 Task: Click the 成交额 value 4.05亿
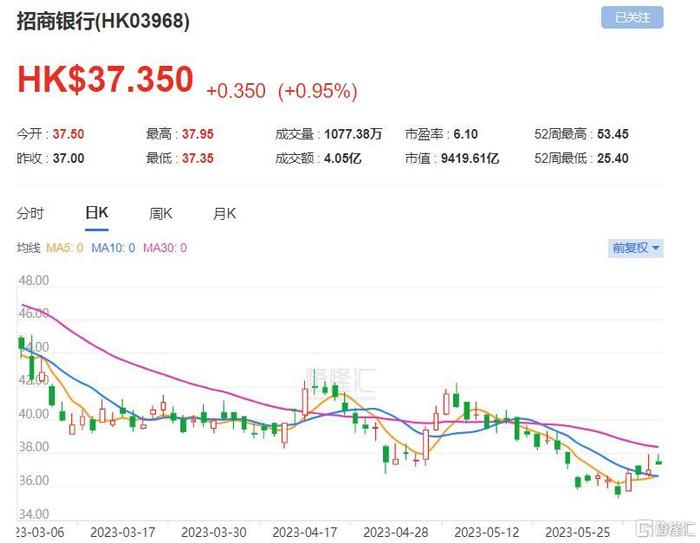click(x=342, y=158)
